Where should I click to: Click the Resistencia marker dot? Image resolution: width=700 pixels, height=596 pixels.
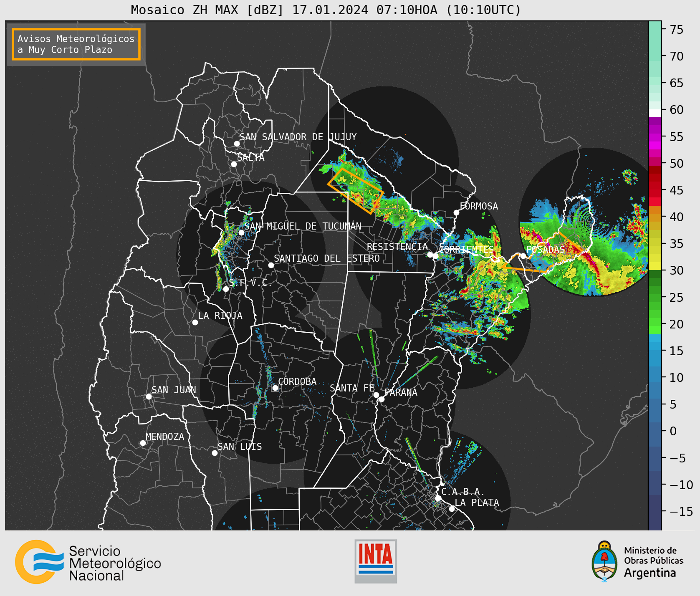[x=430, y=255]
